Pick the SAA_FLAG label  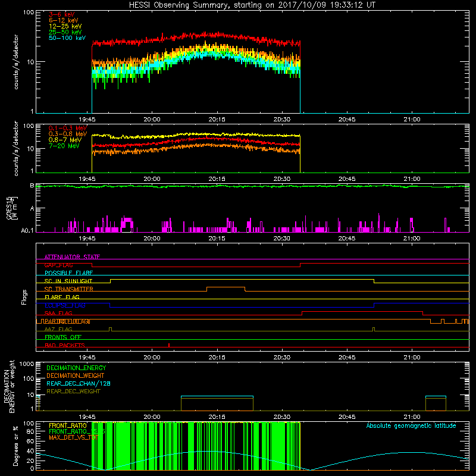tap(58, 313)
